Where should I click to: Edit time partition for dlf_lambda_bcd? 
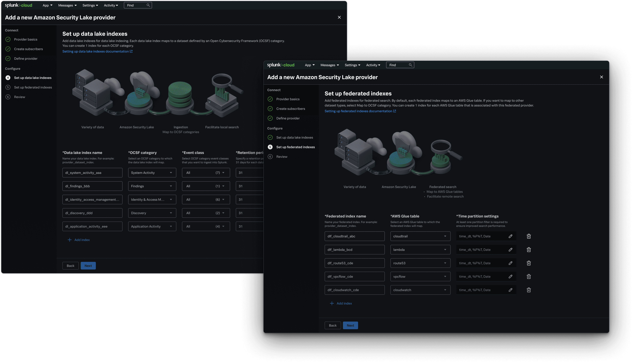[510, 250]
